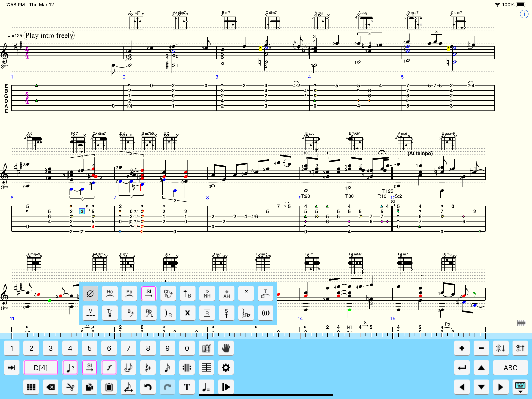This screenshot has height=399, width=532.
Task: Collapse the on-screen keyboard panel
Action: pyautogui.click(x=520, y=387)
